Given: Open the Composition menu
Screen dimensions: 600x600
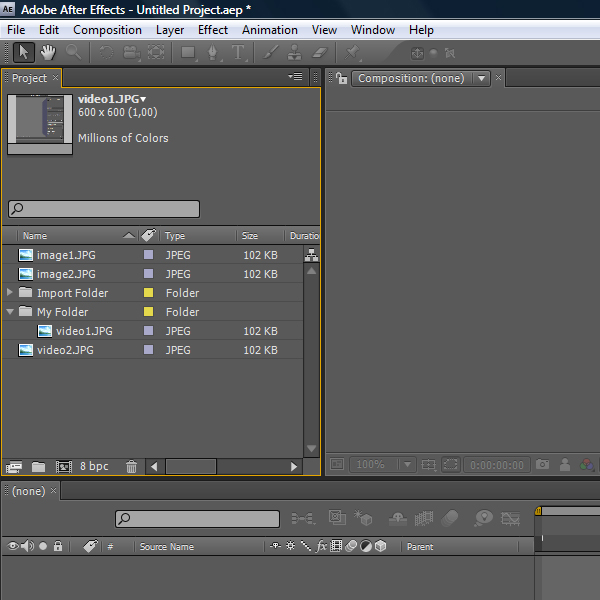Looking at the screenshot, I should coord(108,30).
